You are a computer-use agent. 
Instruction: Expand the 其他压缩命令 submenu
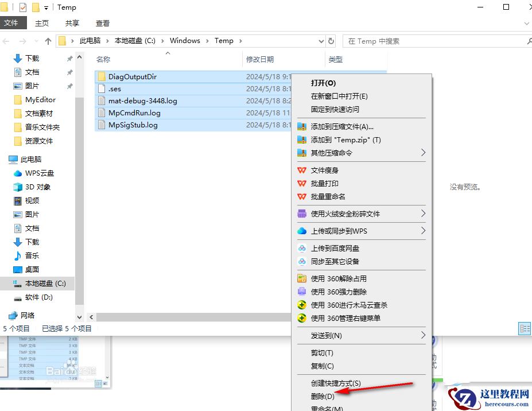point(423,153)
